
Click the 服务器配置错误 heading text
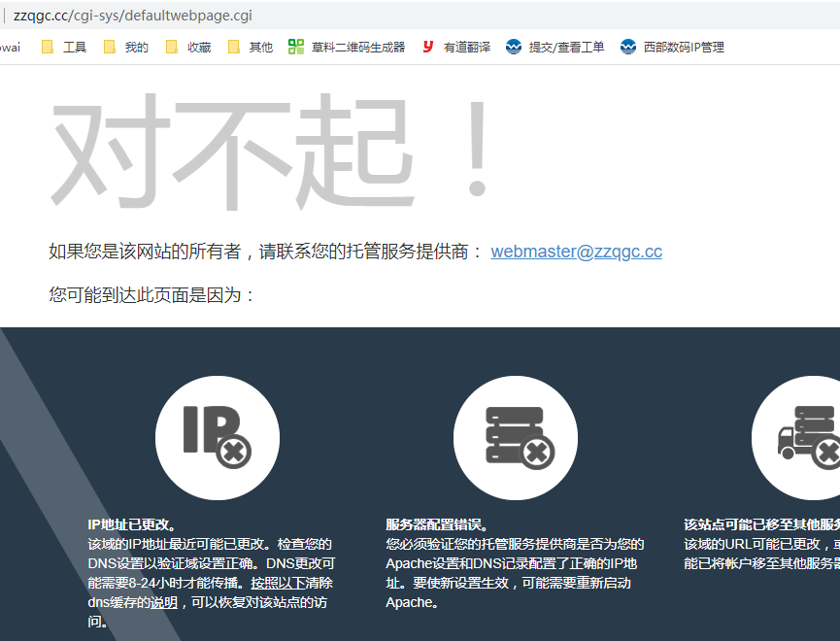click(x=435, y=524)
